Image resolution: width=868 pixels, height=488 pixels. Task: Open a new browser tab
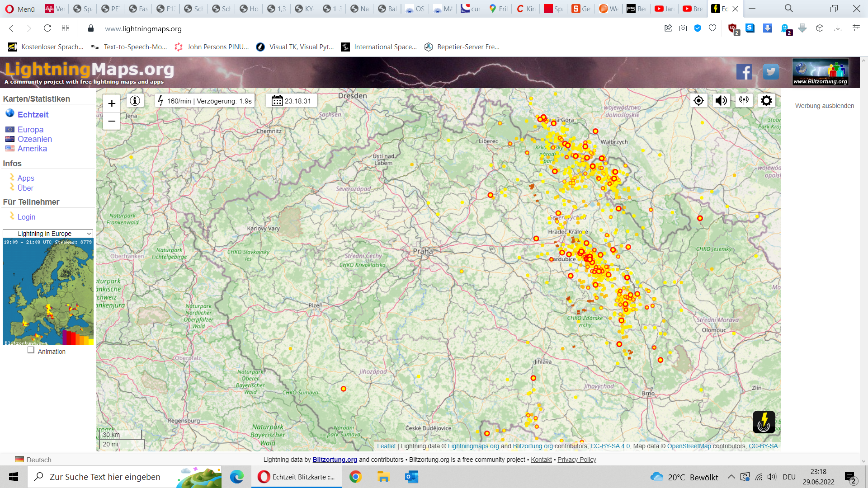(x=752, y=9)
